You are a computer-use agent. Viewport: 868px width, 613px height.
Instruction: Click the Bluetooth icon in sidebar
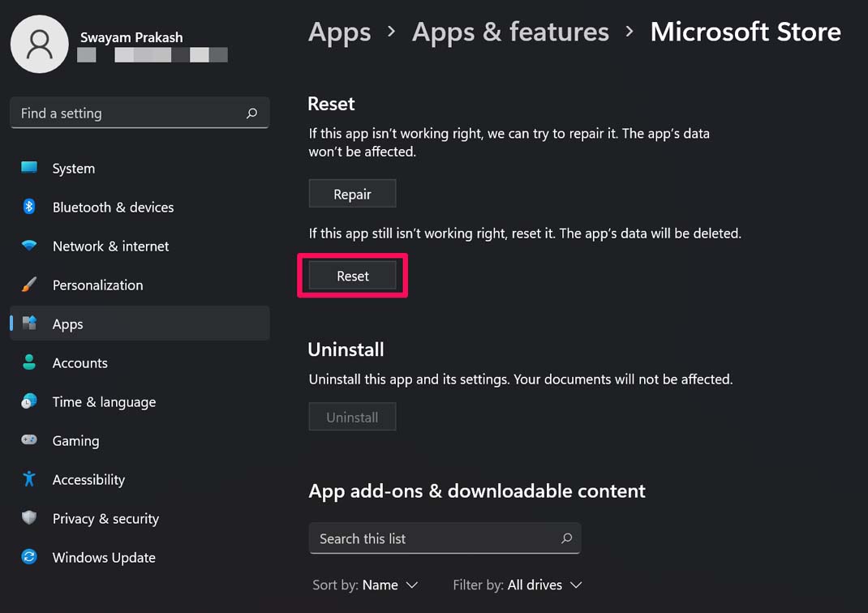point(28,207)
